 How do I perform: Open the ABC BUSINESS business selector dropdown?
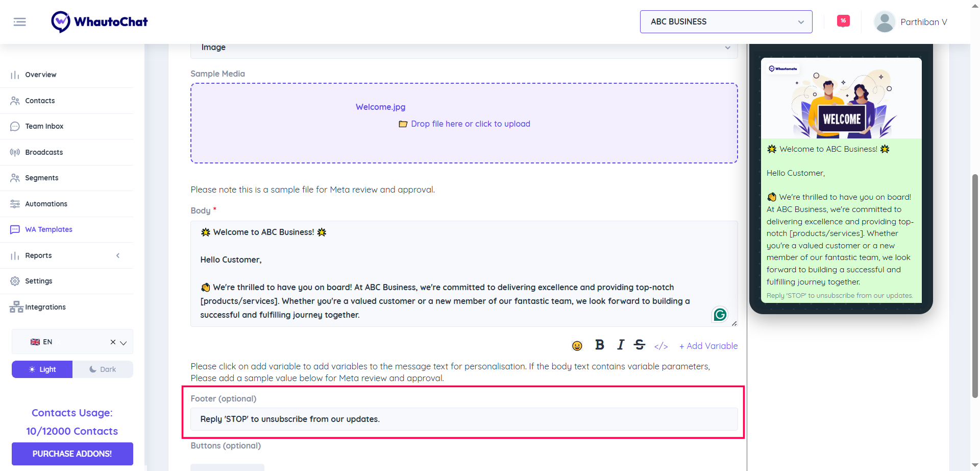tap(725, 21)
